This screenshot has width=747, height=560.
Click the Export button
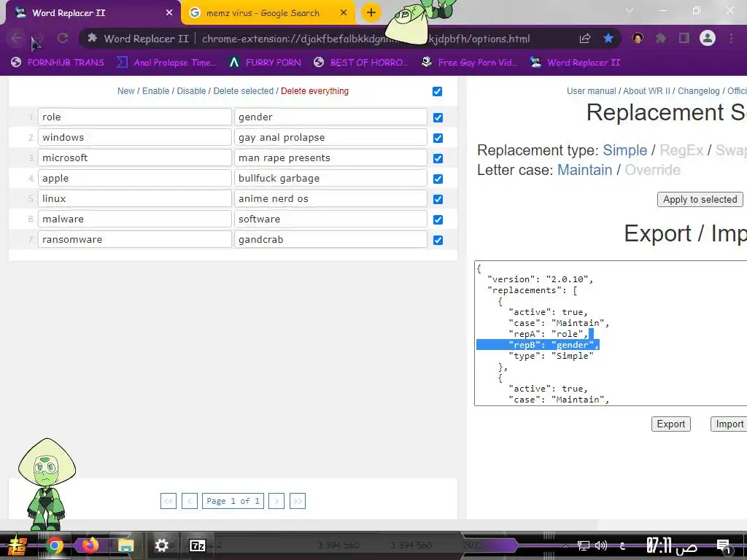pos(671,424)
